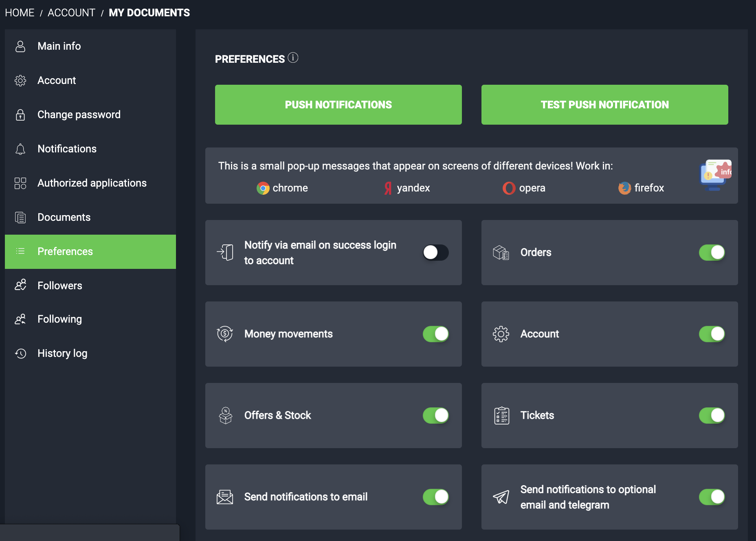Click the Push Notifications button
756x541 pixels.
coord(338,105)
